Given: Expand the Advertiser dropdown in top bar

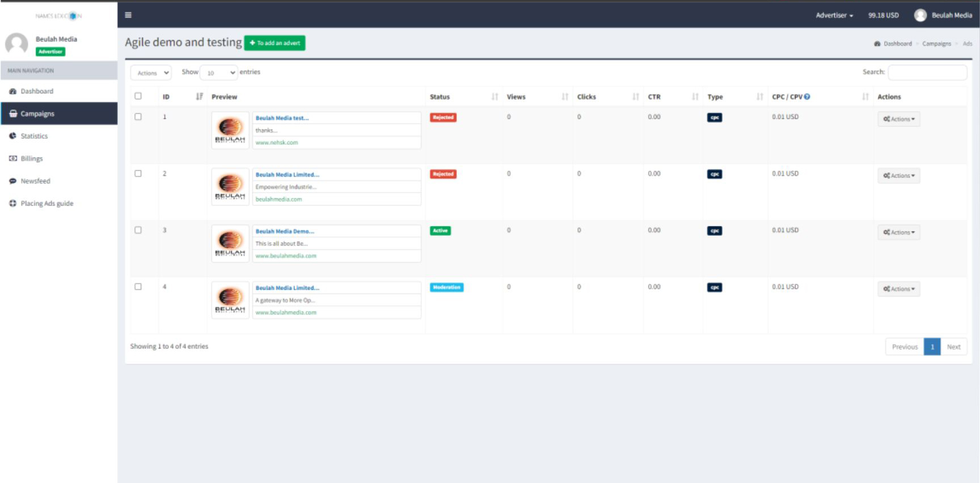Looking at the screenshot, I should (834, 15).
